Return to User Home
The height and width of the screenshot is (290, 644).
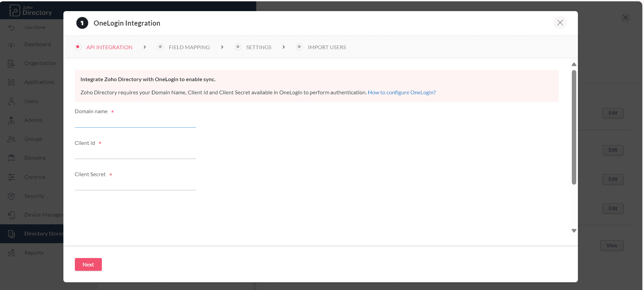(35, 28)
